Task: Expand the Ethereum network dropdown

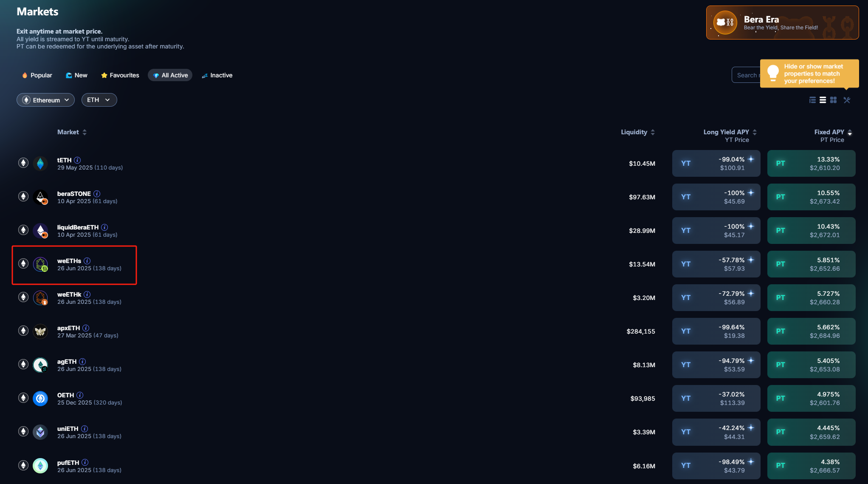Action: click(x=46, y=99)
